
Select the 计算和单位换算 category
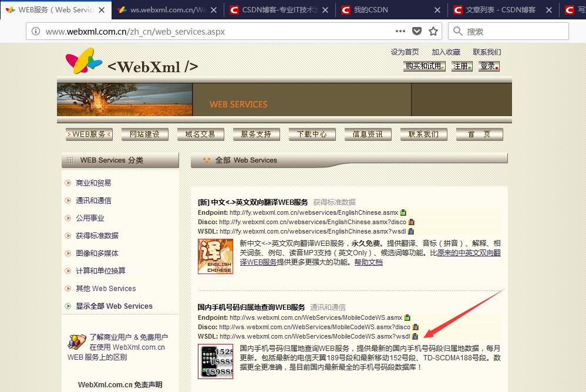coord(100,271)
